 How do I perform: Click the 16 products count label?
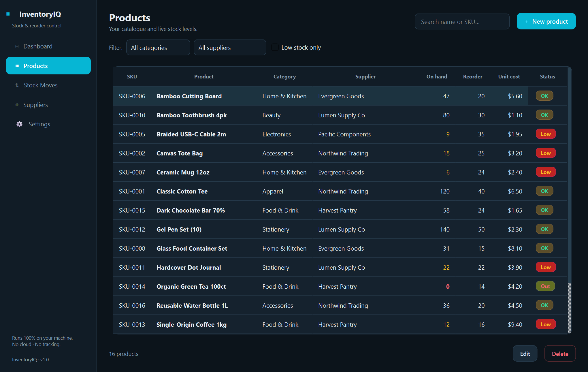coord(124,354)
